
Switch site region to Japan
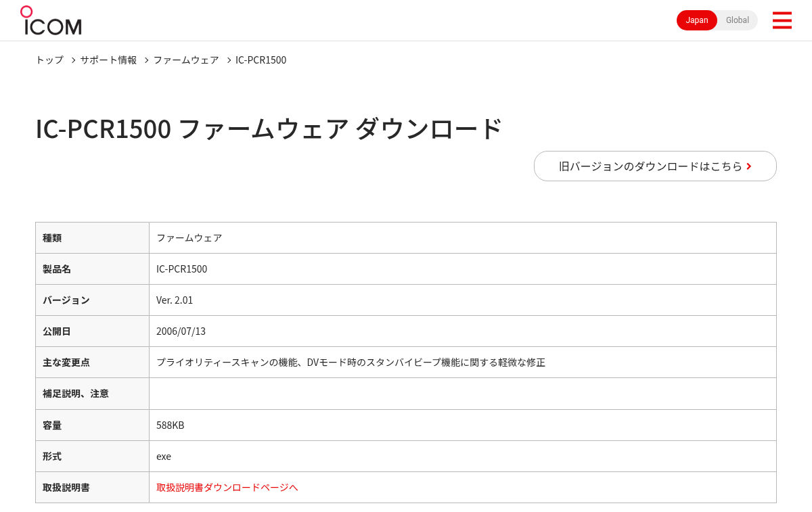click(697, 20)
